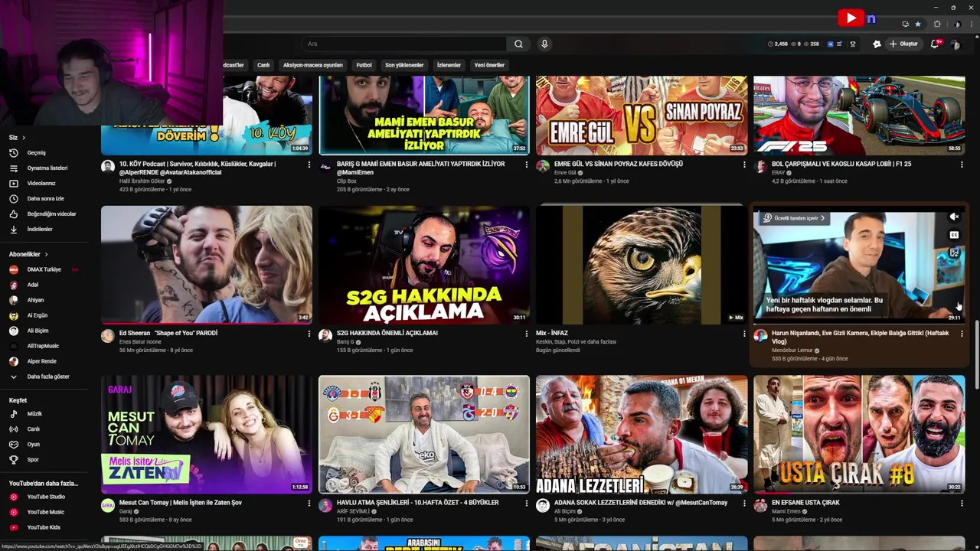Open Mesut Can Tomay Melis İşiten thumbnail
The height and width of the screenshot is (551, 980).
pos(207,435)
